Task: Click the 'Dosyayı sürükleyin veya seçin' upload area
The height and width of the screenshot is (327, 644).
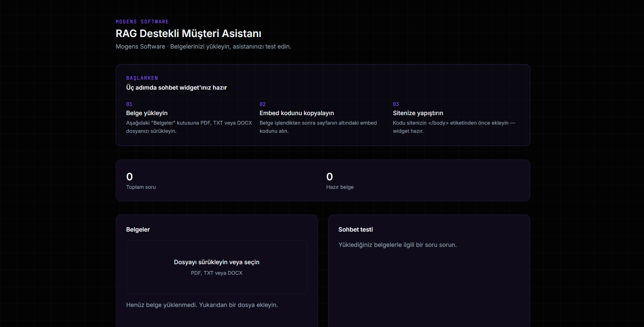Action: coord(217,267)
